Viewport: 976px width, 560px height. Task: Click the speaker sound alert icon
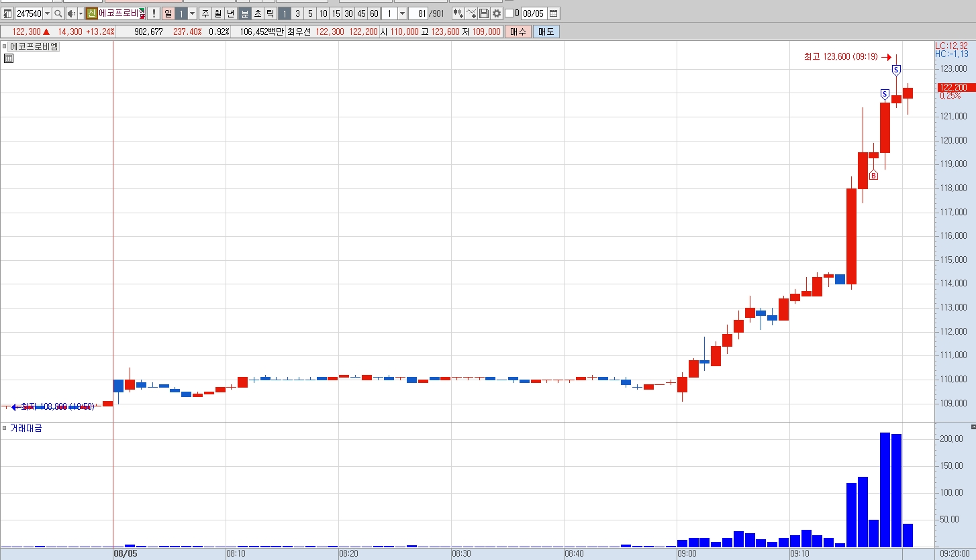point(71,13)
